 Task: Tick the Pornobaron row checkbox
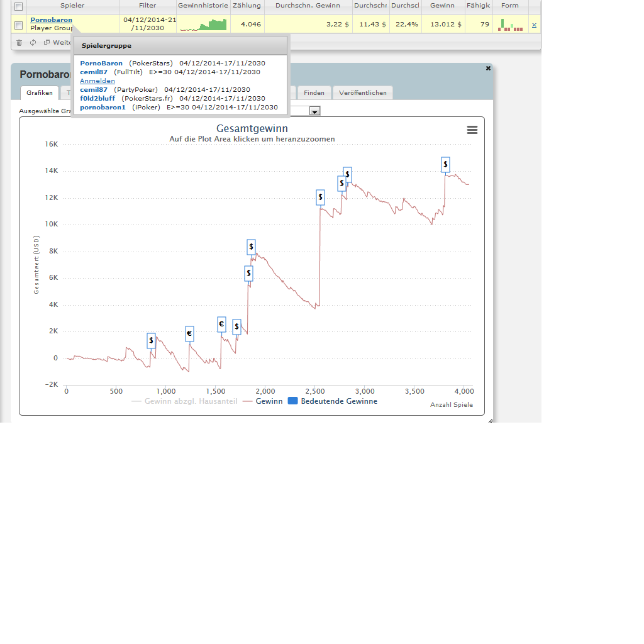click(18, 25)
